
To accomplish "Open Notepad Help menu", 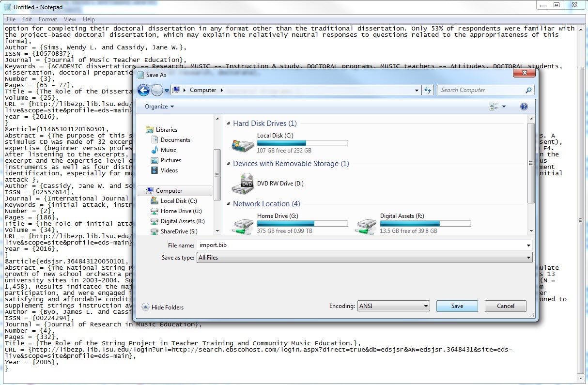I will click(x=89, y=19).
